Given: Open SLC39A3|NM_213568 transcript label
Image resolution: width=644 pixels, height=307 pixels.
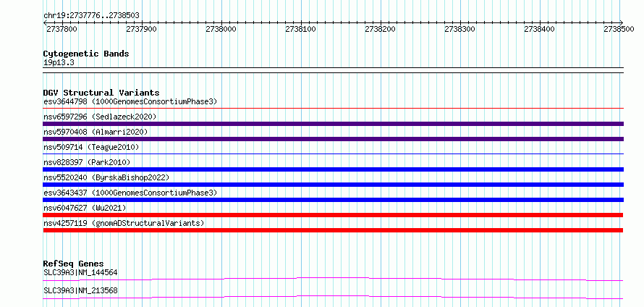Looking at the screenshot, I should tap(80, 290).
